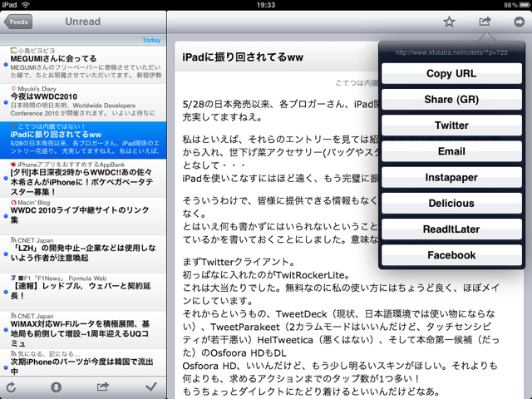Viewport: 532px width, 399px height.
Task: Tap the share icon in the top toolbar
Action: [485, 22]
